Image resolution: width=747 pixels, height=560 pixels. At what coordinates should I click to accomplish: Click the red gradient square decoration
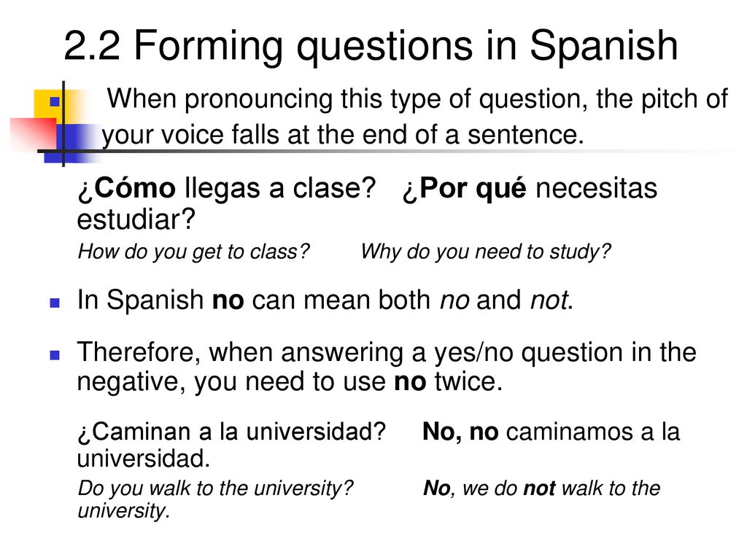pos(34,134)
